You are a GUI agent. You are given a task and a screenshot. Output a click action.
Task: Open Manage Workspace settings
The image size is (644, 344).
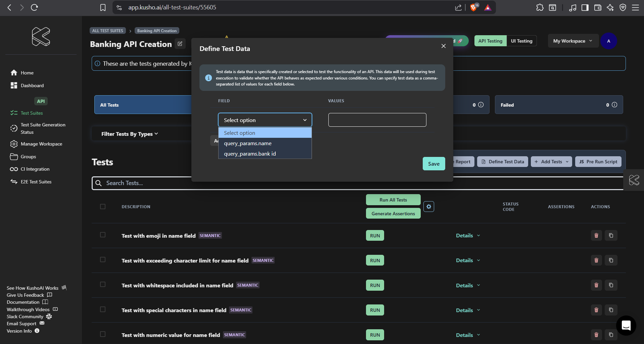[x=36, y=144]
